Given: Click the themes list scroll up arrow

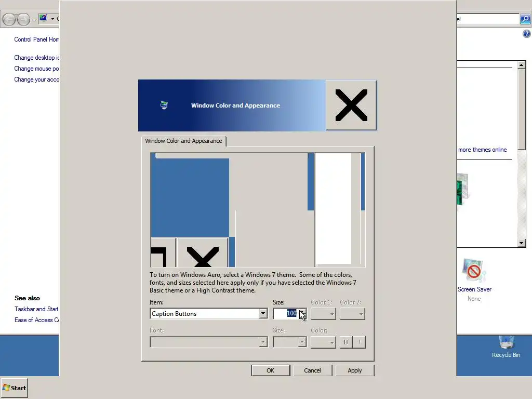Looking at the screenshot, I should [x=522, y=65].
